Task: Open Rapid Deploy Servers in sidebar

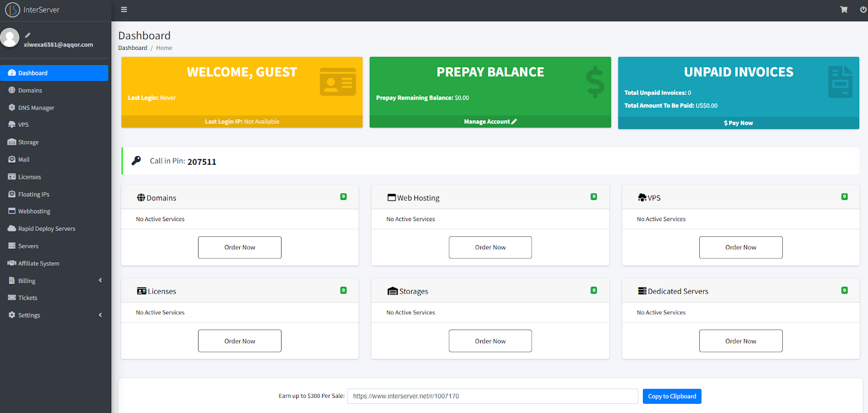Action: (54, 229)
